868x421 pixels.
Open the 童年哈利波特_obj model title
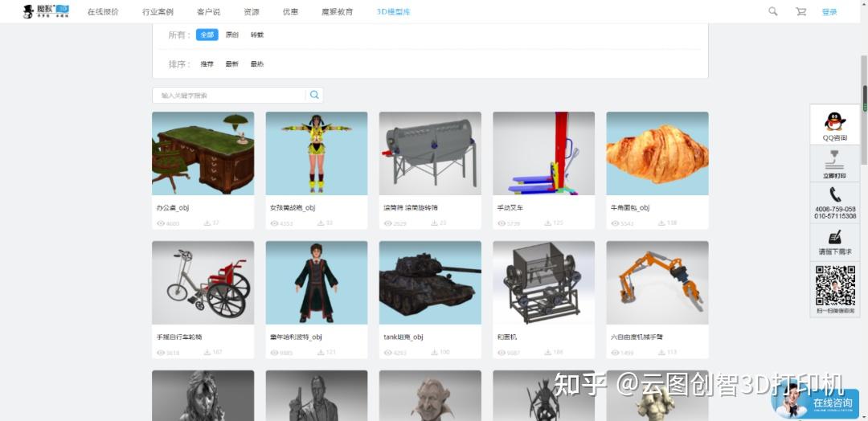(296, 337)
